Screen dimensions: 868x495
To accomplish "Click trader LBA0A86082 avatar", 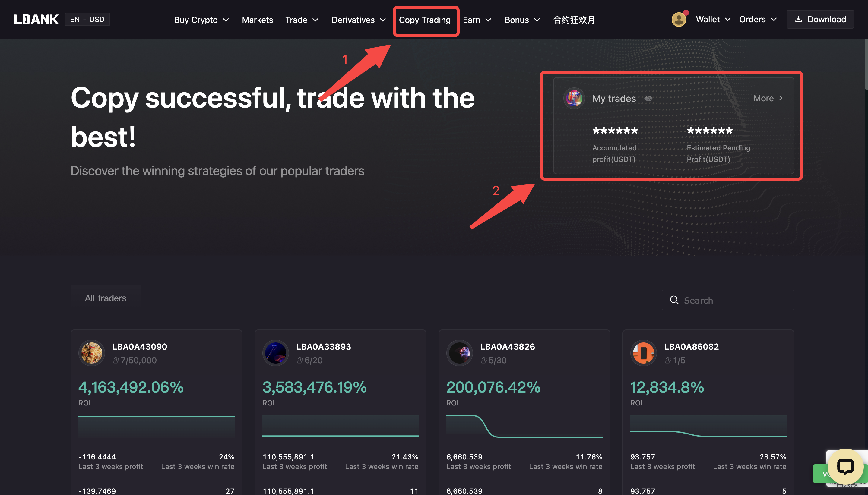I will click(644, 353).
